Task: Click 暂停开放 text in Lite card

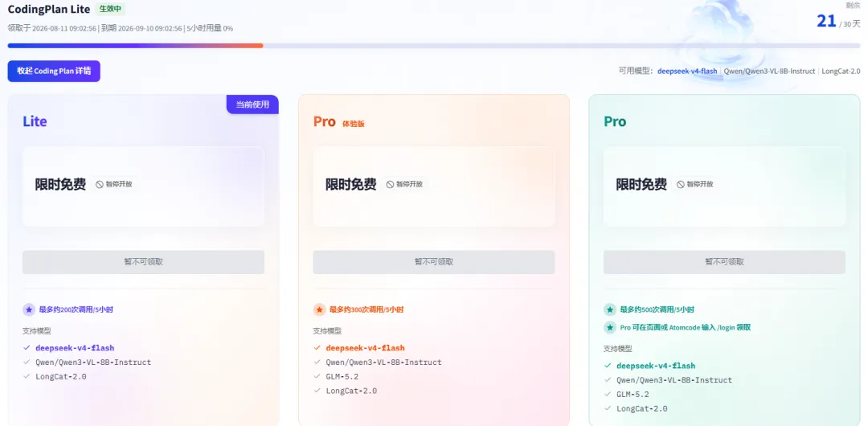Action: coord(119,185)
